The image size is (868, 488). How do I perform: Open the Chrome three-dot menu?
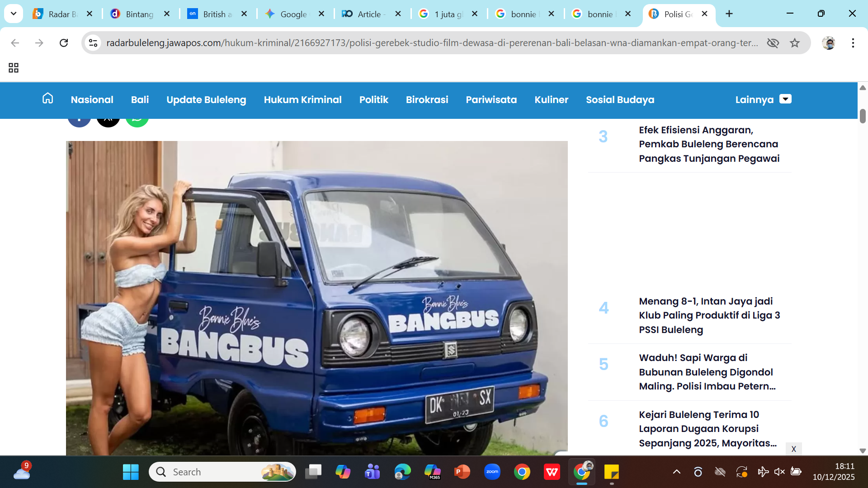853,43
